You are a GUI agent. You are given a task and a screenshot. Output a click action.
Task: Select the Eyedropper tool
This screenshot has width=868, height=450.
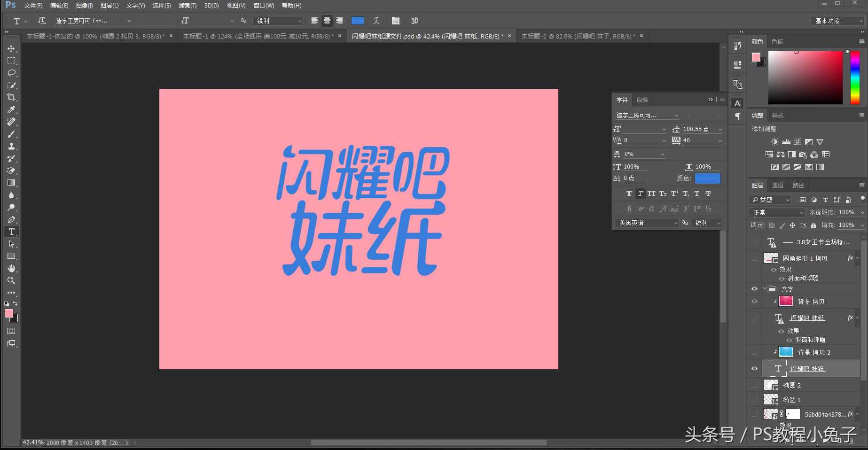pos(12,109)
